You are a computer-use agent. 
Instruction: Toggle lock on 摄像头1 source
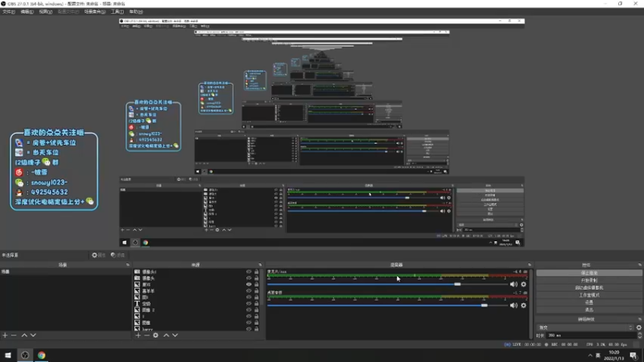point(256,272)
